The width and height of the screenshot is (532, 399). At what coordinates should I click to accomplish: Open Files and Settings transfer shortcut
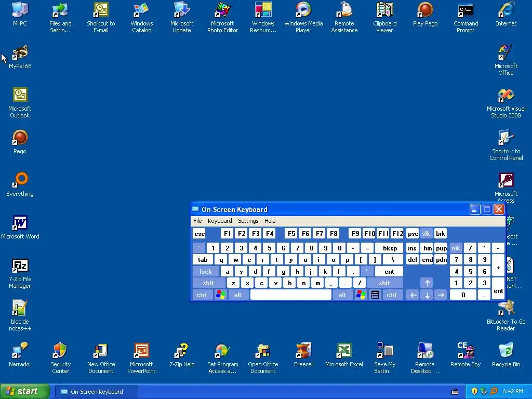tap(60, 17)
